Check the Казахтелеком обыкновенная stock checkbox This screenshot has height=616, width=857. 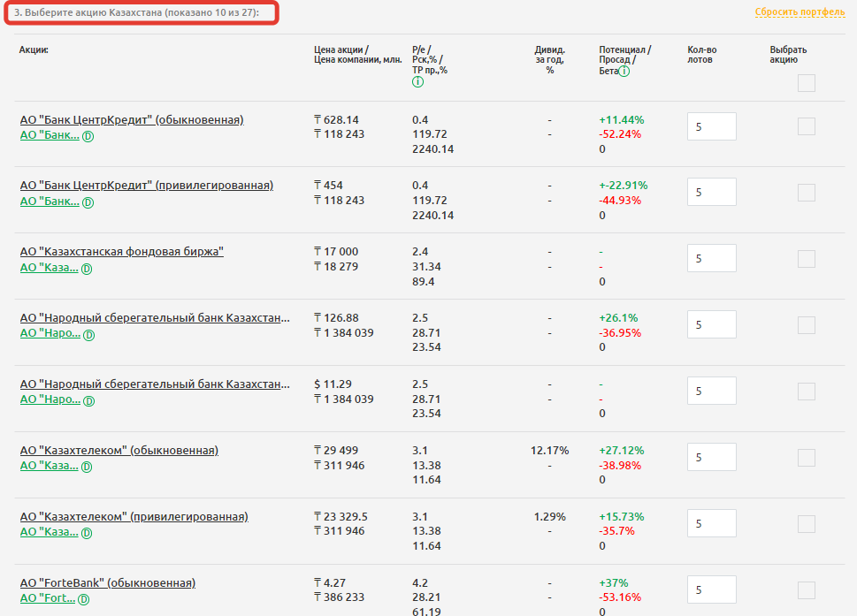pyautogui.click(x=806, y=457)
